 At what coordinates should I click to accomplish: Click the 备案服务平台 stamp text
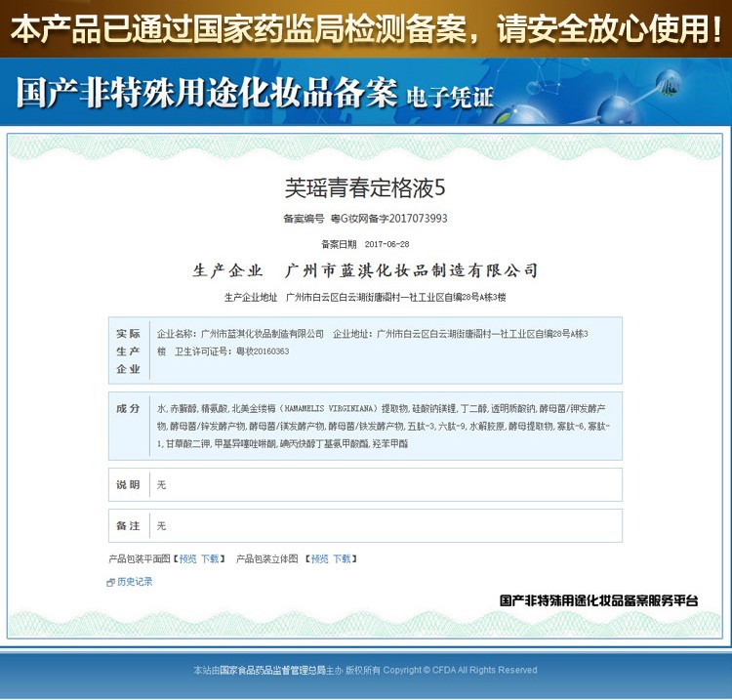(598, 601)
